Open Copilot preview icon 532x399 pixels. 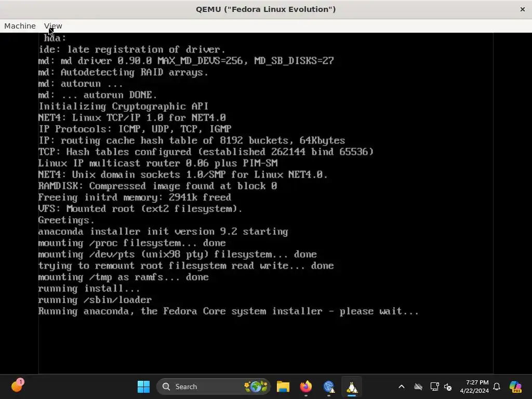515,387
